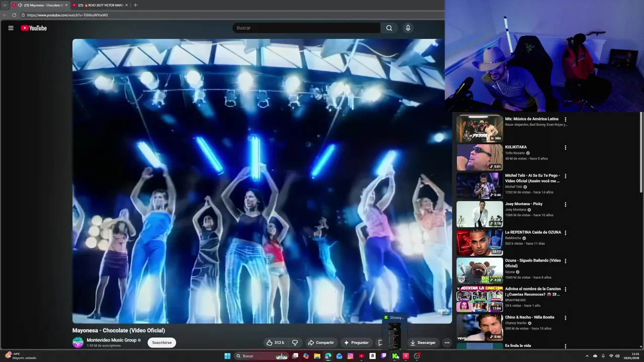Open tab search chevron dropdown
The image size is (644, 362).
click(x=5, y=5)
